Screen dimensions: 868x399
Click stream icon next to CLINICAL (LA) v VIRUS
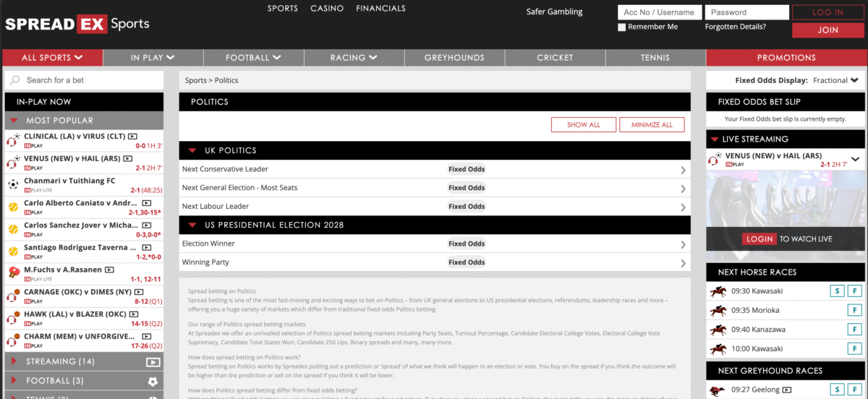click(x=132, y=136)
